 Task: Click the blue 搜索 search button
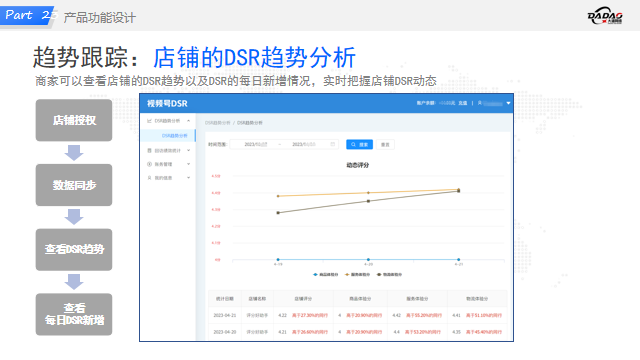click(360, 144)
